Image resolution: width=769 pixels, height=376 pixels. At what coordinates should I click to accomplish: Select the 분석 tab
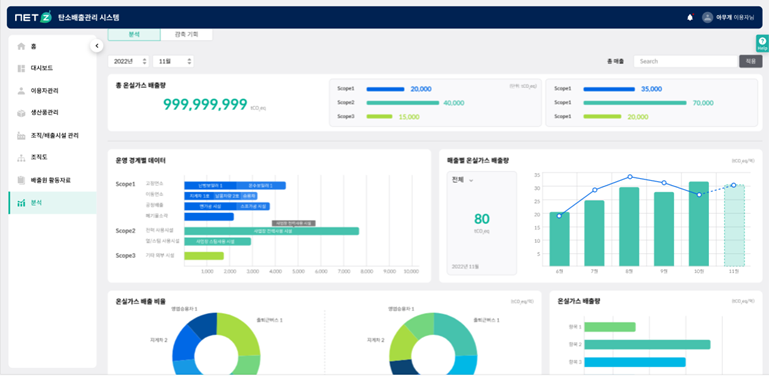pyautogui.click(x=134, y=34)
